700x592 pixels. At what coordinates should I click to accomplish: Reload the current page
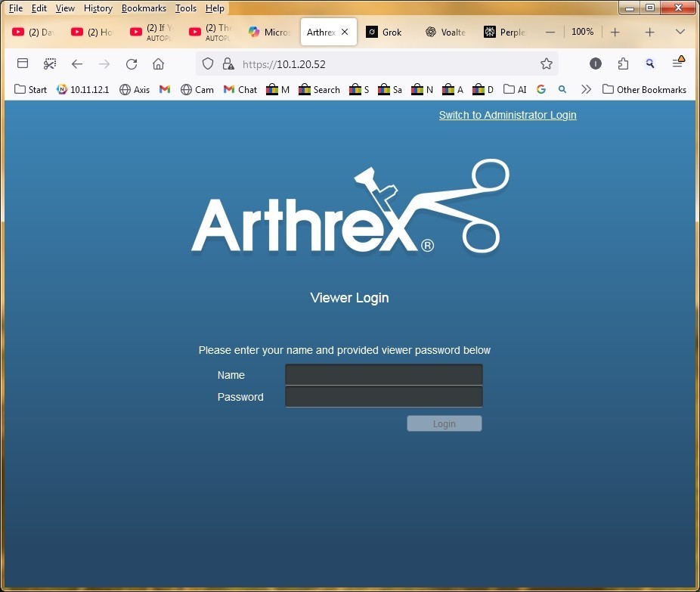[x=132, y=64]
